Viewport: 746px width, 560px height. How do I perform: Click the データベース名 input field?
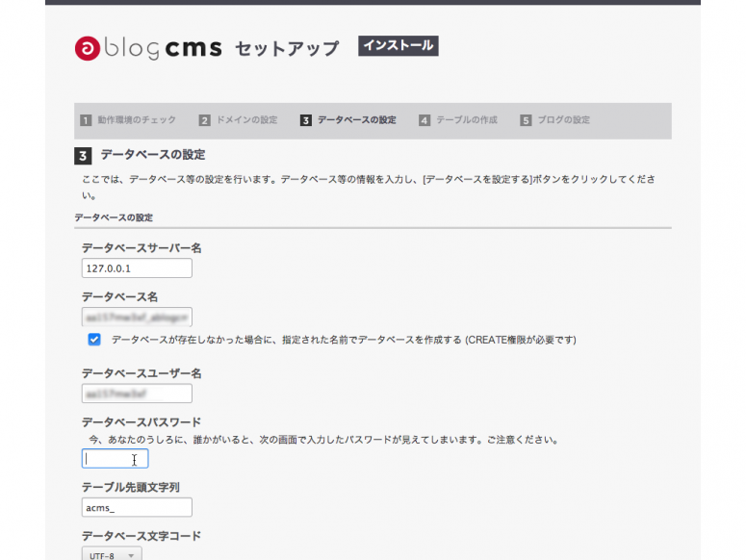coord(137,317)
